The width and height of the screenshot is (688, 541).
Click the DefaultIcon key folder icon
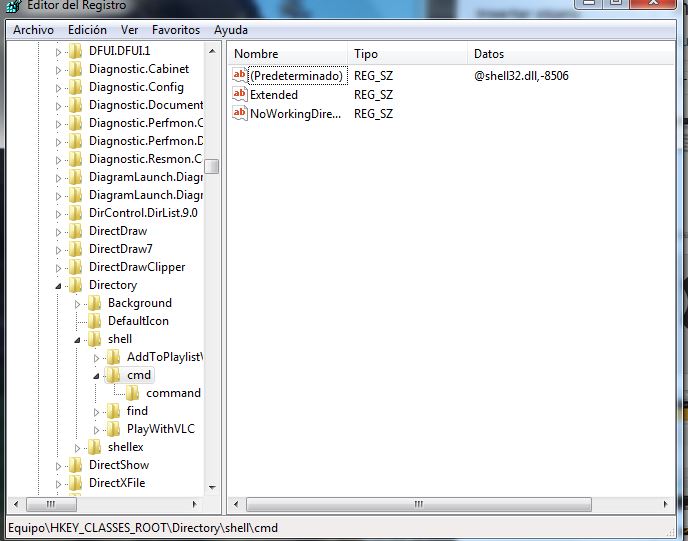click(95, 321)
